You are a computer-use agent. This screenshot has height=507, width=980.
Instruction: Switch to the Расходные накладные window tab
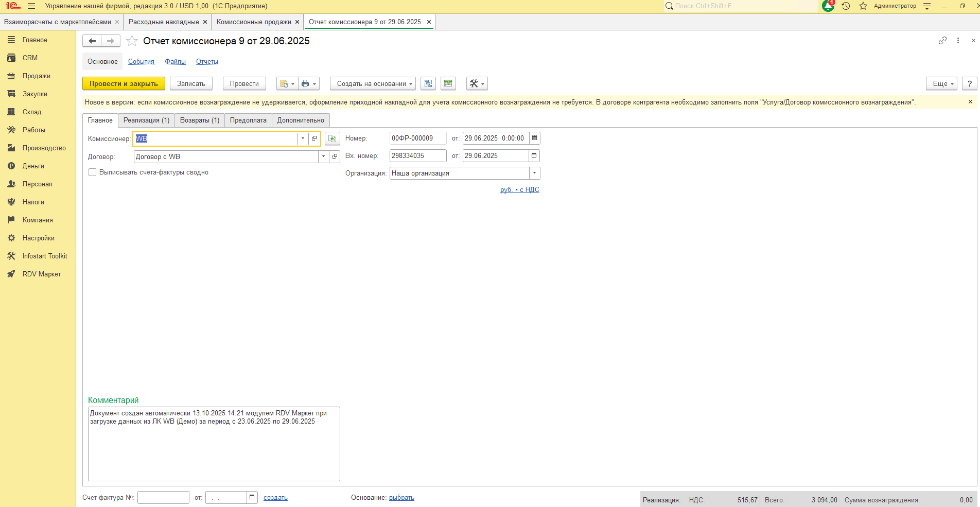click(164, 22)
